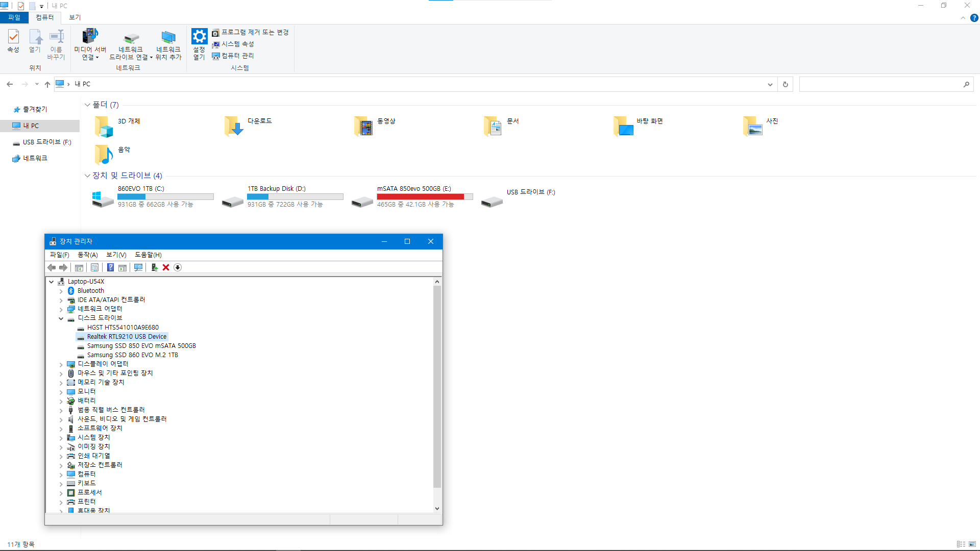Collapse the 디스크 드라이브 category
980x551 pixels.
point(61,319)
